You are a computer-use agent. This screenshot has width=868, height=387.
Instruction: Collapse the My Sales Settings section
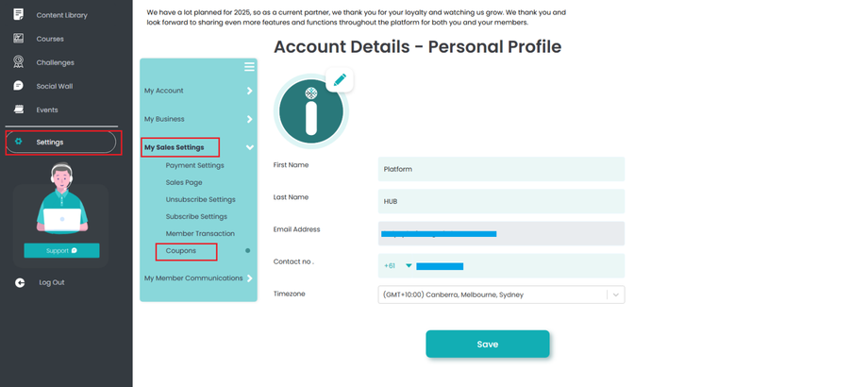tap(249, 147)
